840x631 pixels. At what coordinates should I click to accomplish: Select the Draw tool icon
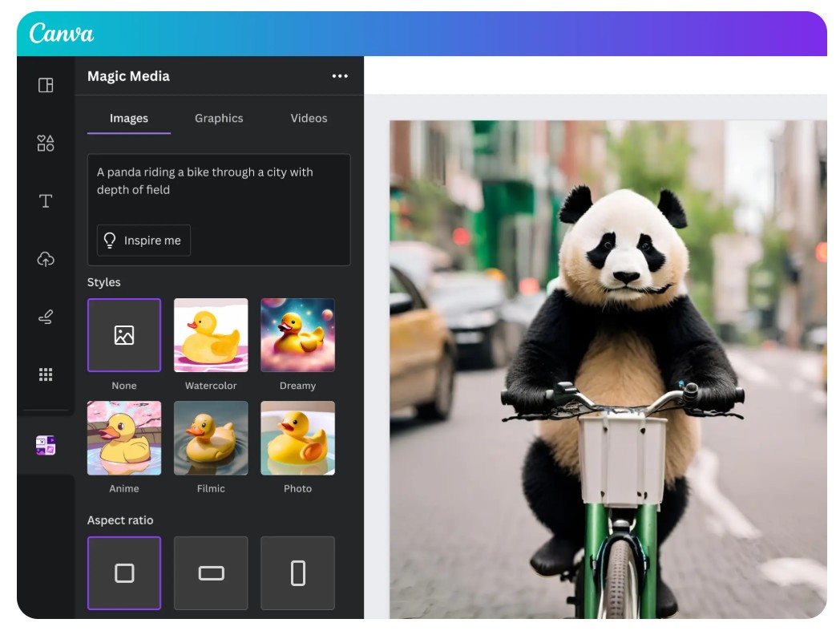tap(46, 318)
